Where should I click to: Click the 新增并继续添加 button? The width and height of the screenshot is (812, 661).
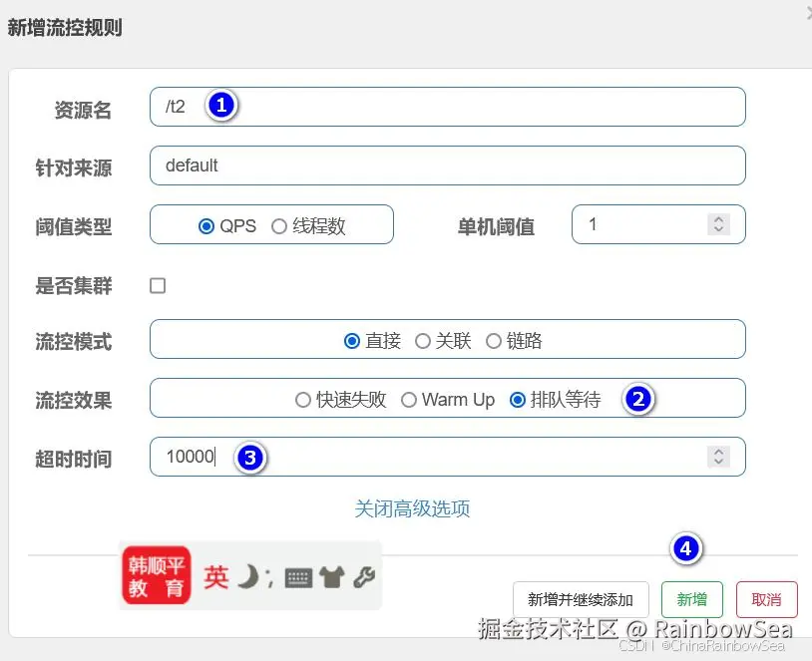point(580,599)
